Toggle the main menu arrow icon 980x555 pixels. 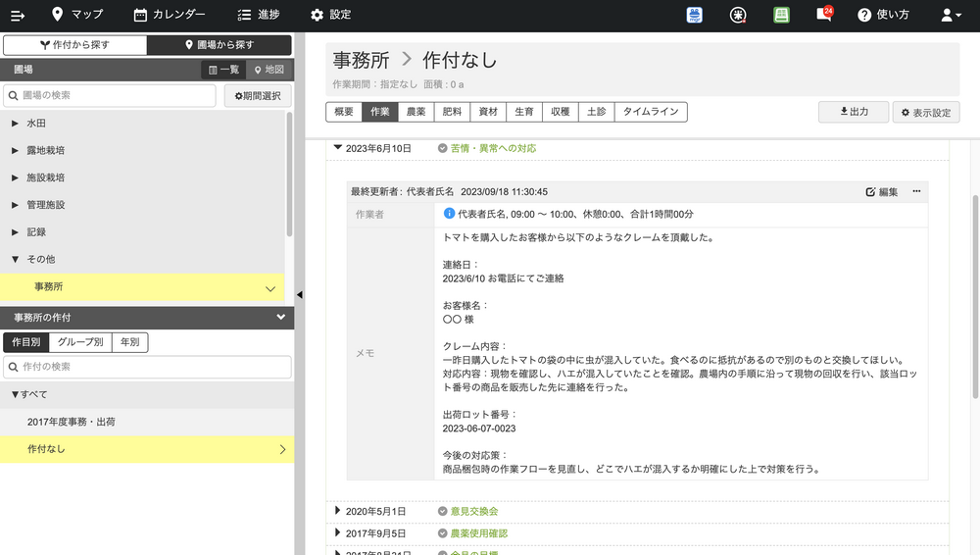pos(17,15)
